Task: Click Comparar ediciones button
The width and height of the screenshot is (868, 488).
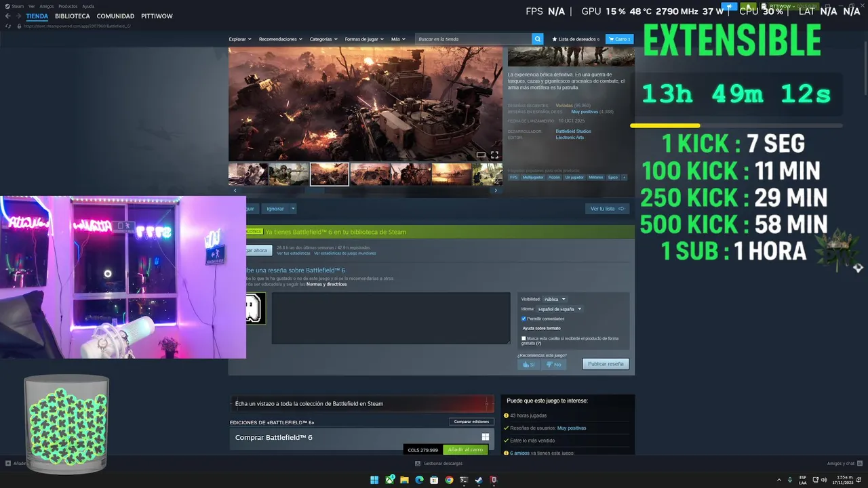Action: [x=471, y=422]
